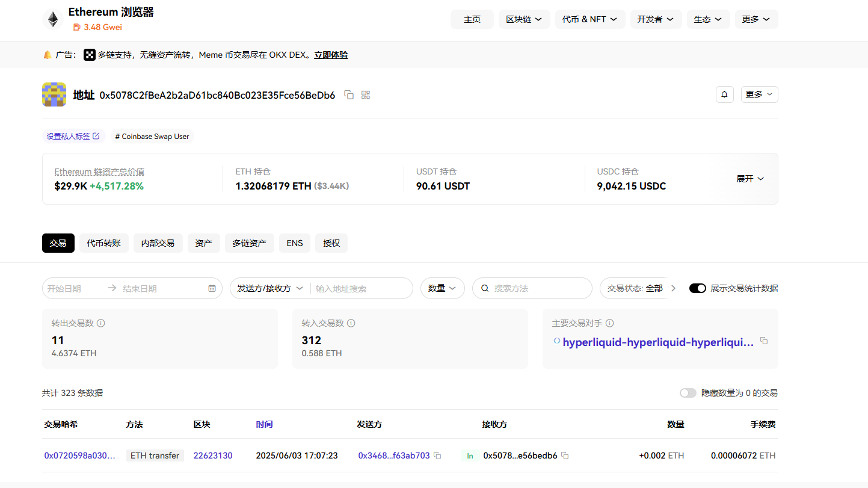
Task: Open transaction hash 0x0720598a030…
Action: (x=79, y=456)
